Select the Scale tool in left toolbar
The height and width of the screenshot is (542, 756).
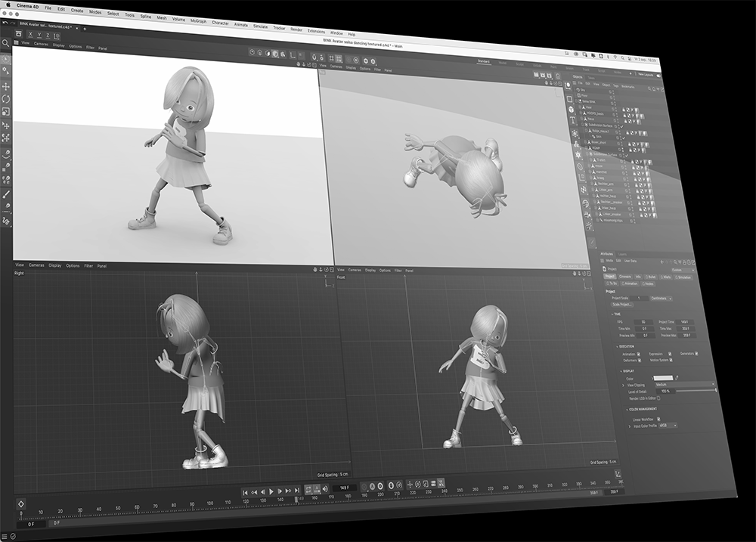6,111
